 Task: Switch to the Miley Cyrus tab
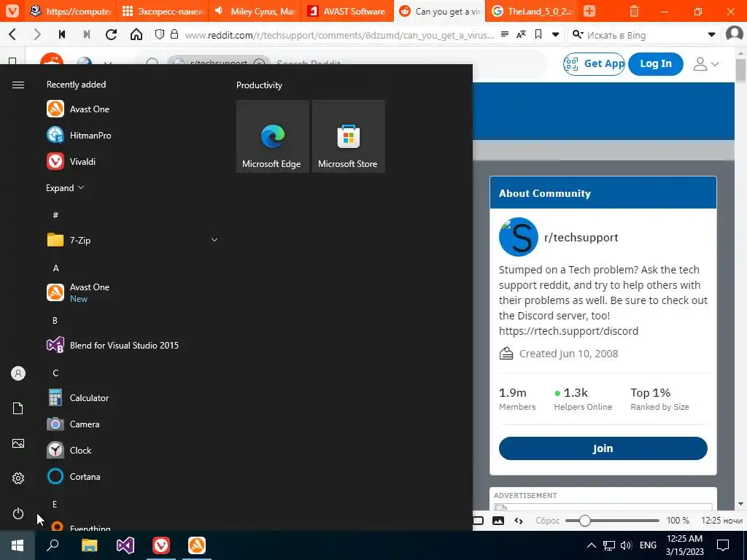click(x=256, y=11)
